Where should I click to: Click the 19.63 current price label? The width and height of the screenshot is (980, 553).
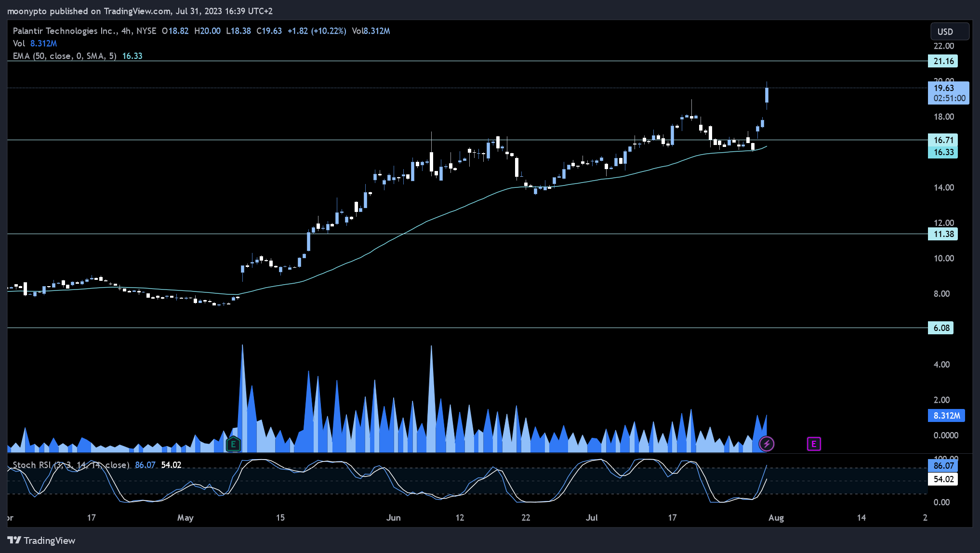[948, 93]
